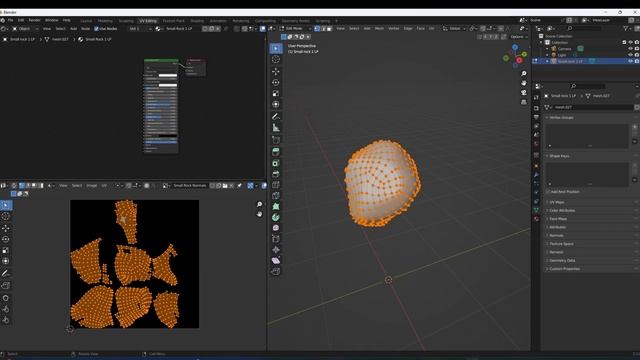Click the zoom viewport magnifier icon in 3D view
640x360 pixels.
tap(524, 73)
